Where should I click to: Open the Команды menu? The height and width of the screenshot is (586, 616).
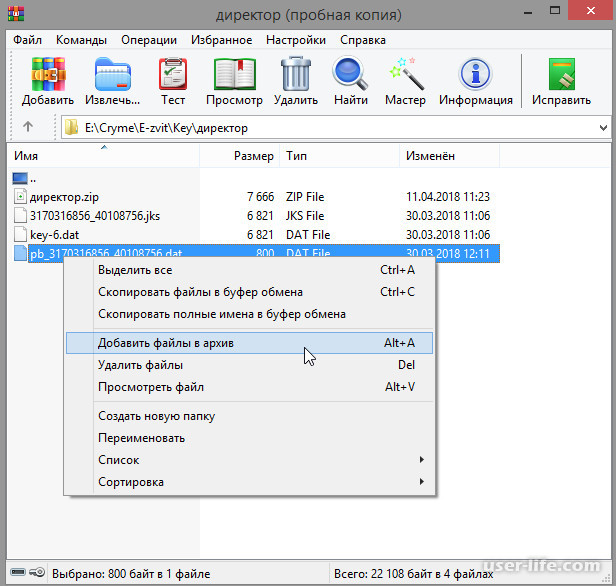coord(81,40)
